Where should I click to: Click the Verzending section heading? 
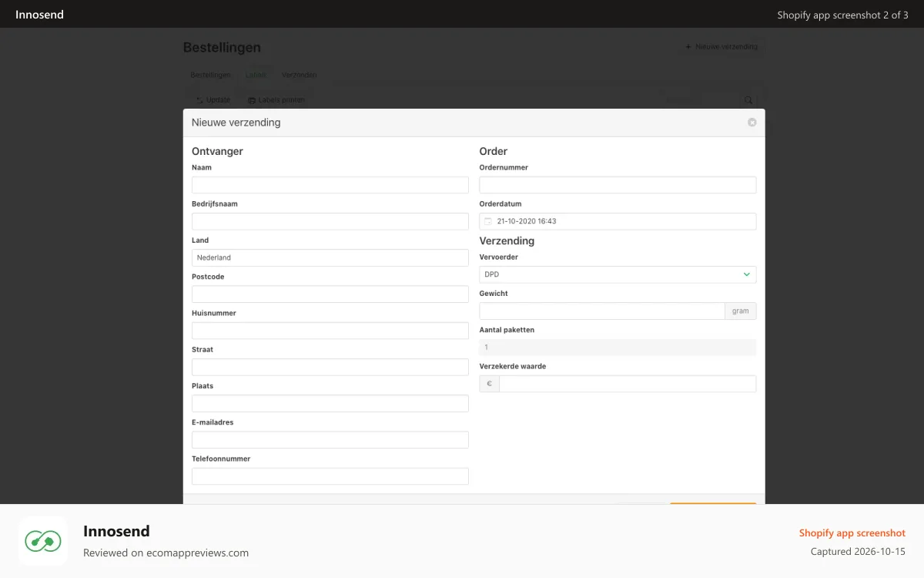(507, 241)
